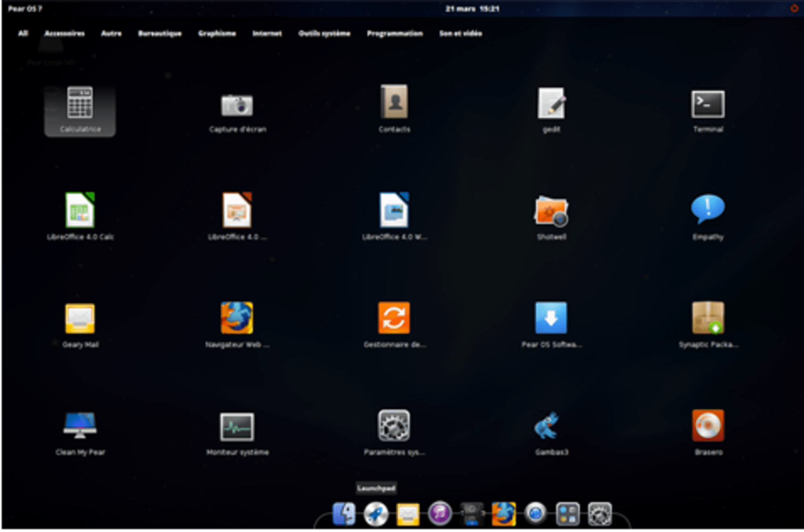Open camera app icon in dock
The width and height of the screenshot is (804, 532).
[x=472, y=514]
